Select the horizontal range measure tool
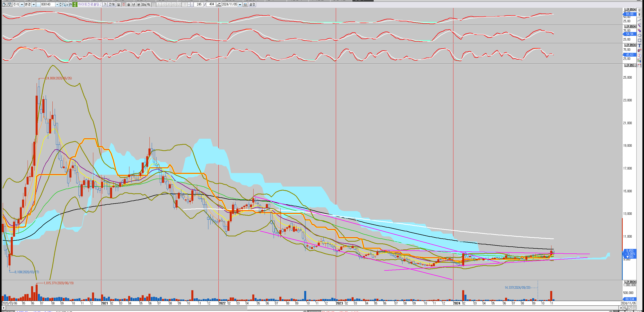The height and width of the screenshot is (312, 644). point(639,65)
